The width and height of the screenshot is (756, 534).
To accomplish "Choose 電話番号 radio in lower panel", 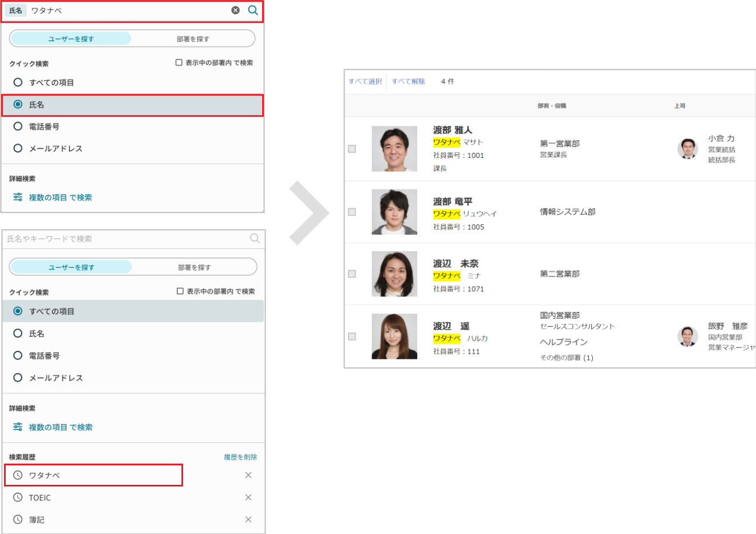I will [18, 355].
